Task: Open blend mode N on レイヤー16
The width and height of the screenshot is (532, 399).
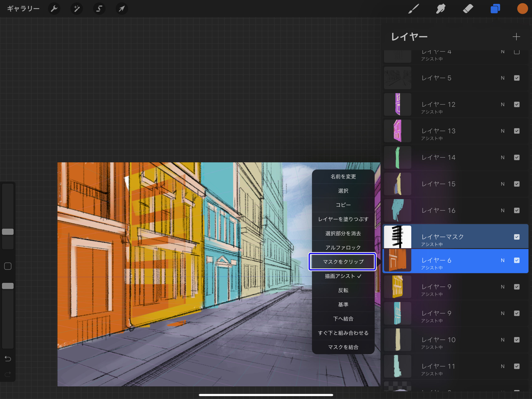Action: point(502,210)
